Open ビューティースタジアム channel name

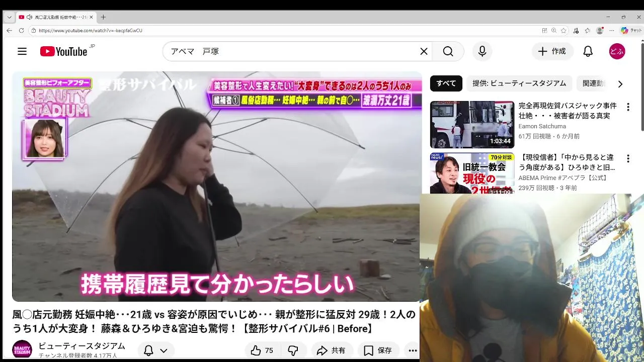click(82, 346)
